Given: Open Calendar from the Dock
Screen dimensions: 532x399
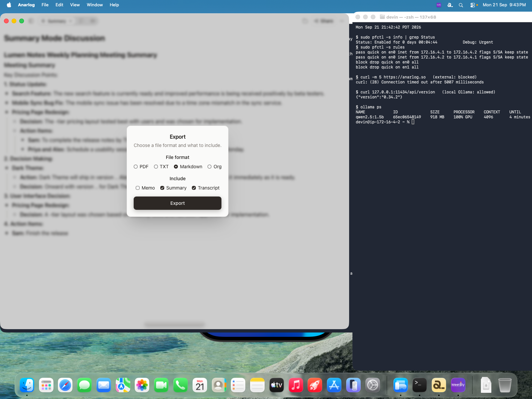Looking at the screenshot, I should (200, 385).
